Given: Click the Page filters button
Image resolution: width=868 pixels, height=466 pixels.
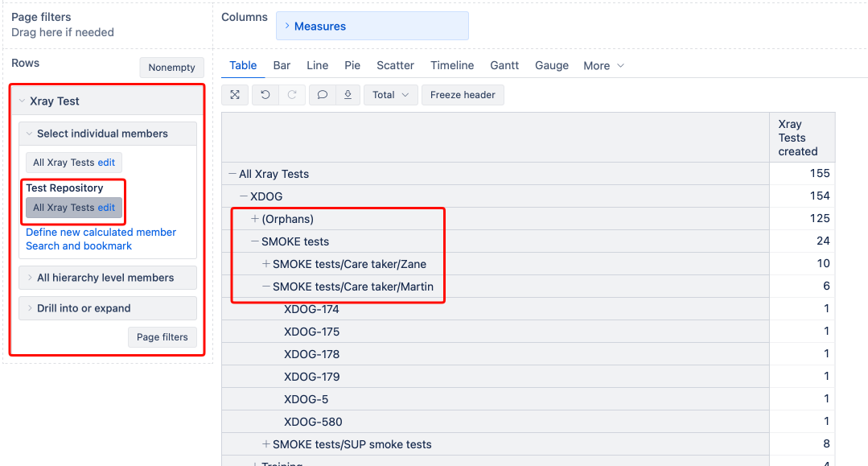Looking at the screenshot, I should point(162,337).
